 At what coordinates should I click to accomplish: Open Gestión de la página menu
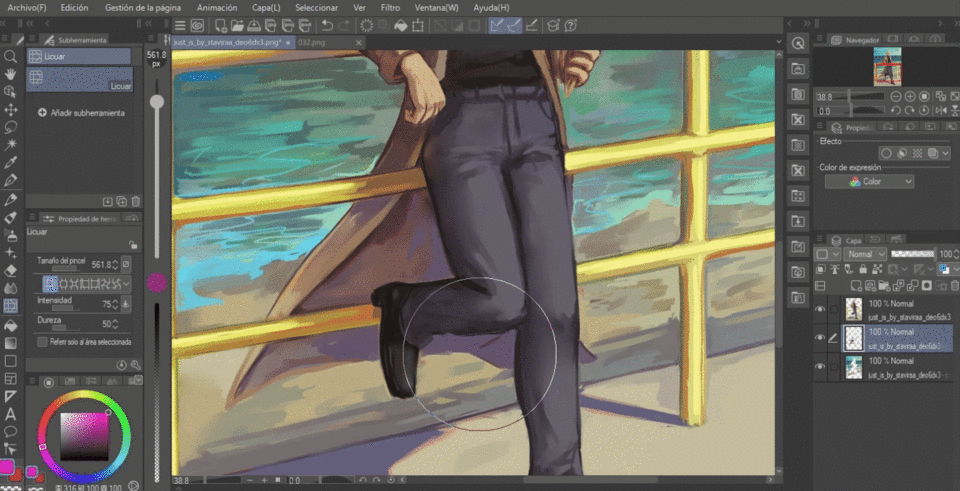click(143, 8)
